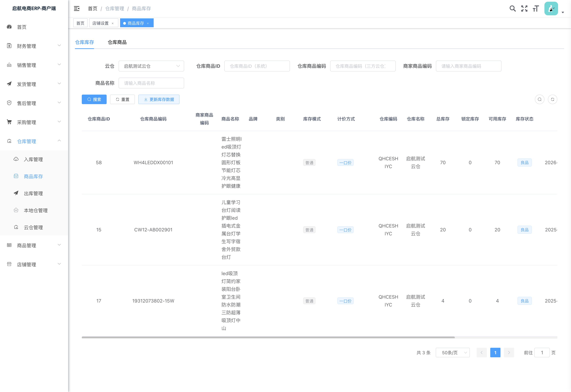This screenshot has height=392, width=571.
Task: Click the 更新库存数据 button
Action: [159, 100]
